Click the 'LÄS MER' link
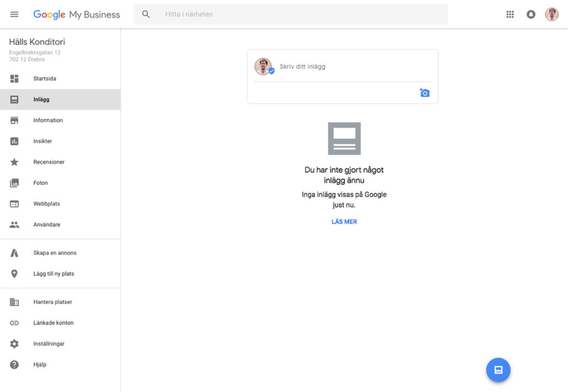The image size is (568, 392). coord(344,222)
